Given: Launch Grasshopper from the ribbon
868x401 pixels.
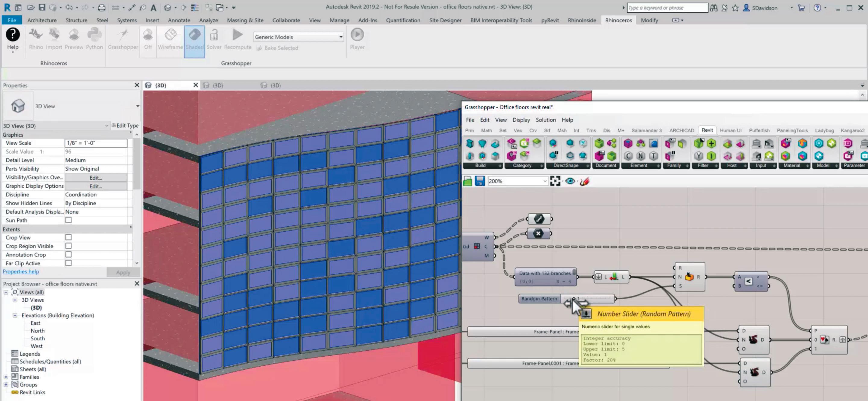Looking at the screenshot, I should tap(123, 40).
